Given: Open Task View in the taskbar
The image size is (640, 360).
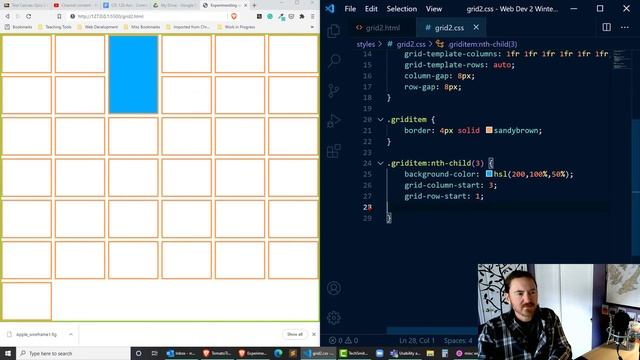Looking at the screenshot, I should [154, 353].
